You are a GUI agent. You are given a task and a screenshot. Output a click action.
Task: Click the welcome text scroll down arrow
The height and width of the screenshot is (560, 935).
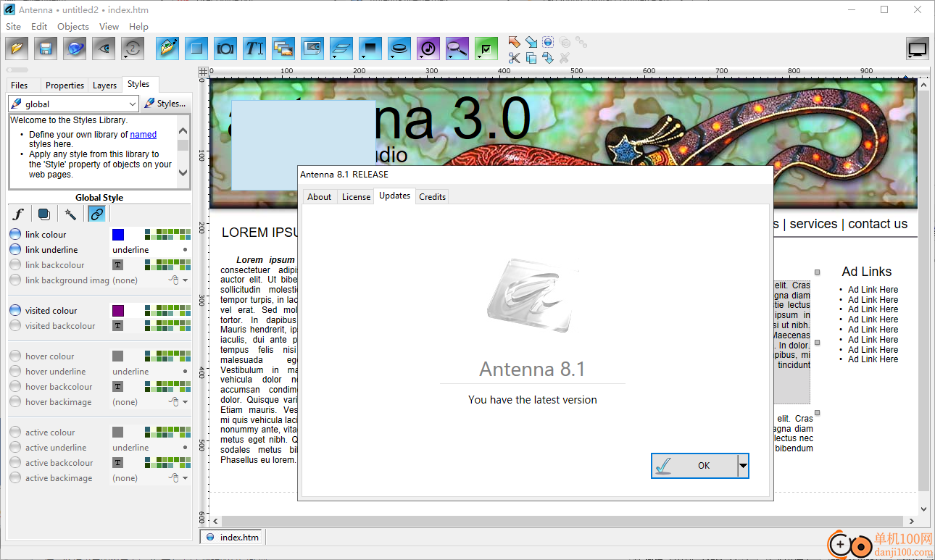pos(183,172)
